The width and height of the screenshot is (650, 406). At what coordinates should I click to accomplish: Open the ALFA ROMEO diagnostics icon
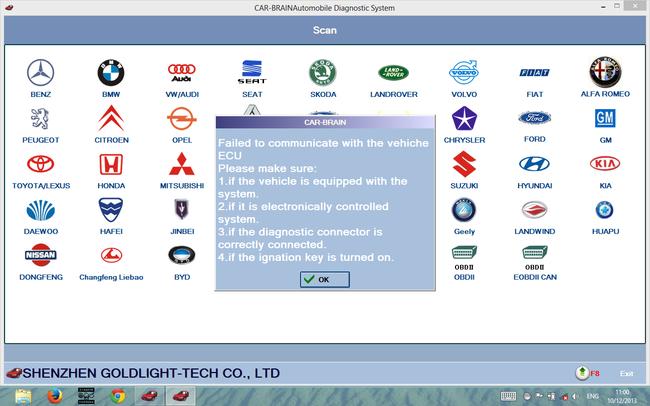point(605,72)
